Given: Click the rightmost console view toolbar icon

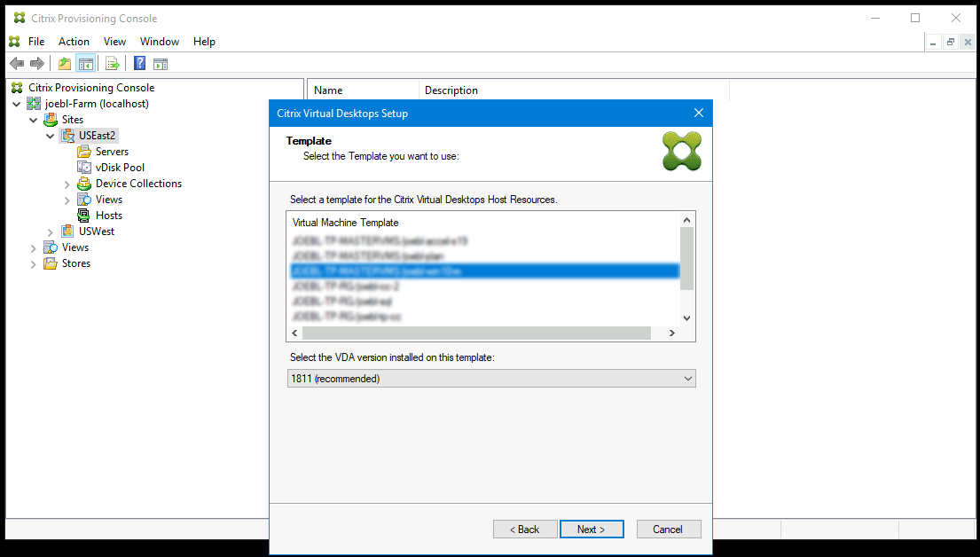Looking at the screenshot, I should click(x=161, y=63).
